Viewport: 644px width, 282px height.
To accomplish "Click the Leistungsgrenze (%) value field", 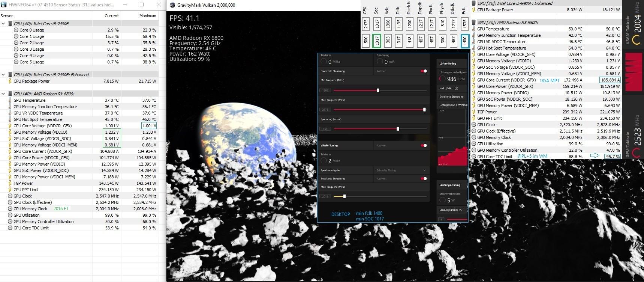I will [x=441, y=219].
